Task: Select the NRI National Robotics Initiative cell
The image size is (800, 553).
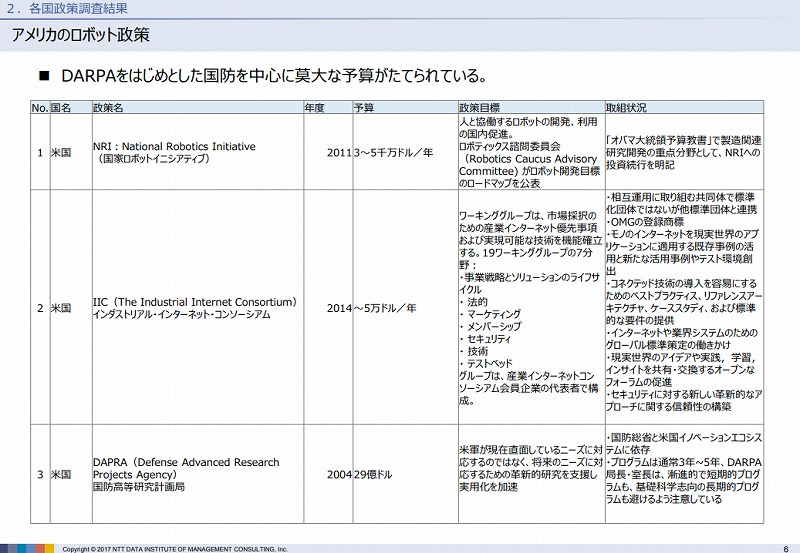Action: [x=174, y=152]
